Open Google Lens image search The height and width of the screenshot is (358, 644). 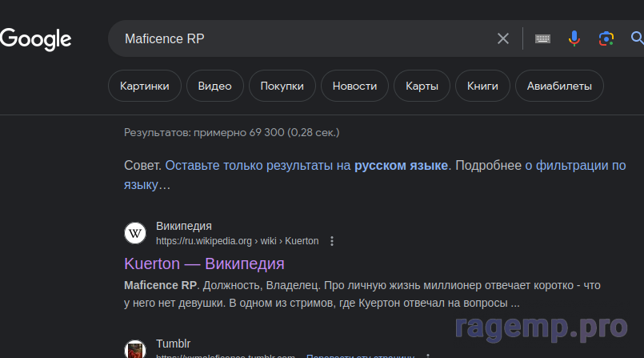pos(606,38)
